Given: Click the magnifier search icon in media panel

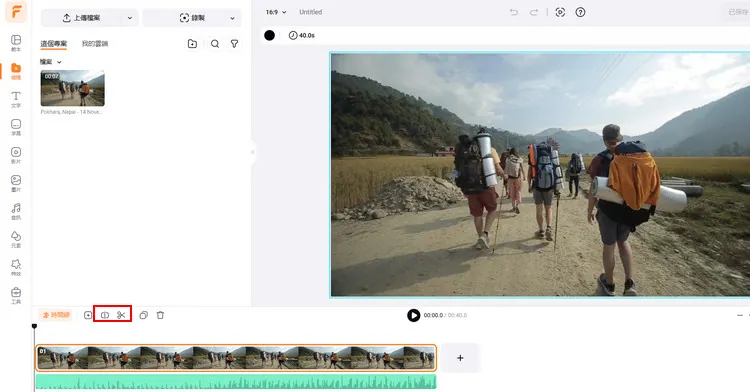Looking at the screenshot, I should tap(215, 44).
